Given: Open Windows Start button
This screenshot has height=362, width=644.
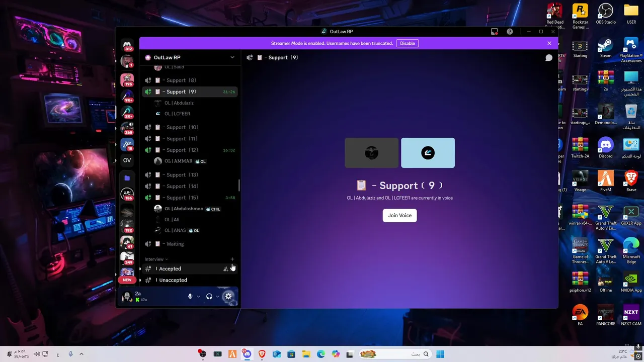Looking at the screenshot, I should [x=440, y=354].
